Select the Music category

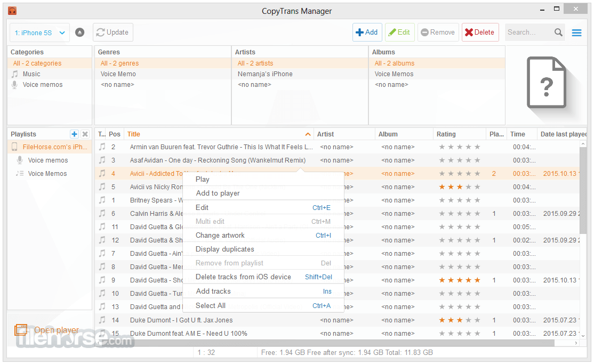[x=50, y=74]
